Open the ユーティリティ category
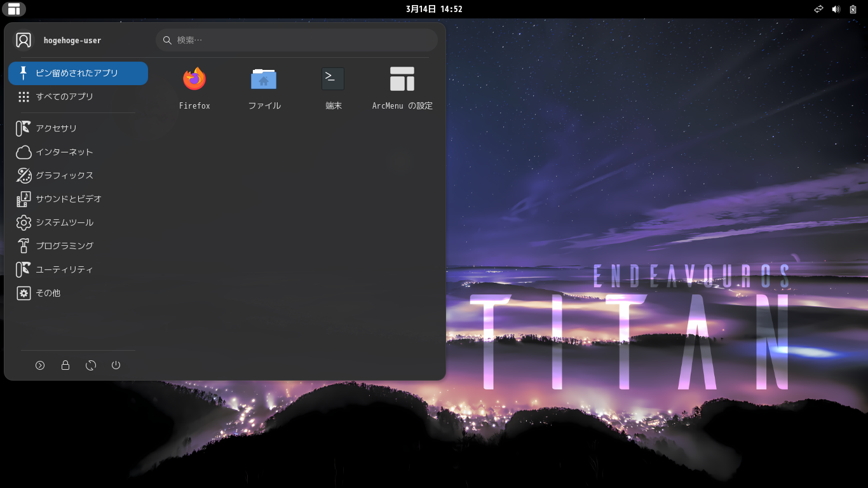 [x=78, y=269]
